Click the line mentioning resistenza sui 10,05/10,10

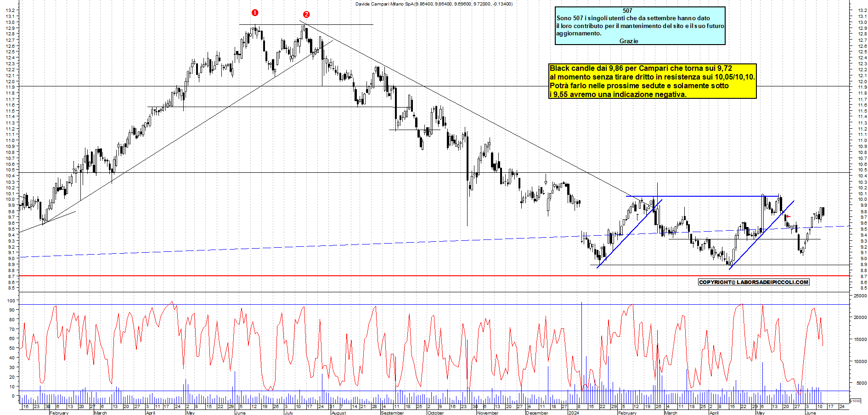click(x=652, y=77)
